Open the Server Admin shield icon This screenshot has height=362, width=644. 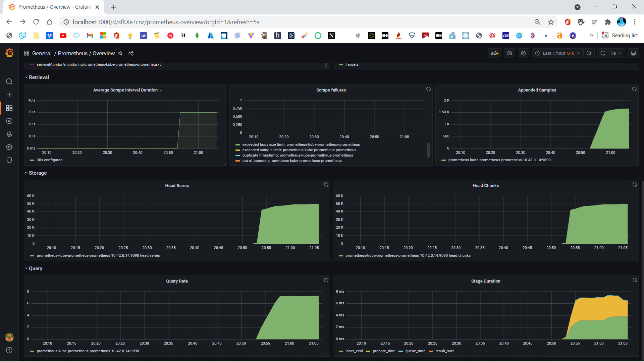coord(9,160)
